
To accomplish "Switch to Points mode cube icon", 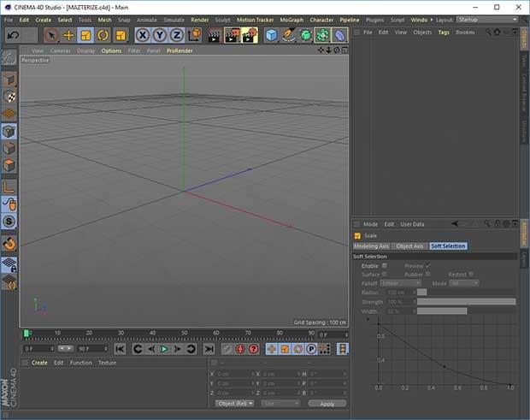I will click(9, 131).
